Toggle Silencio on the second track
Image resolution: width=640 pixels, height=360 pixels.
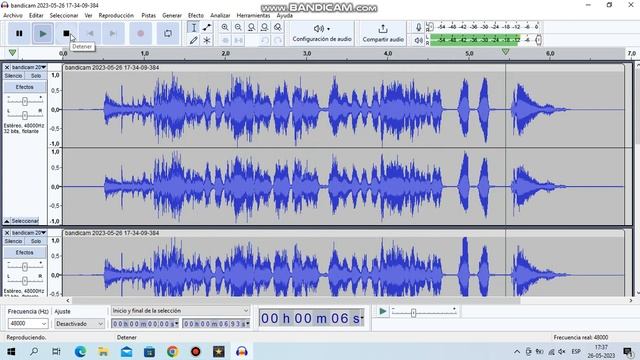13,241
